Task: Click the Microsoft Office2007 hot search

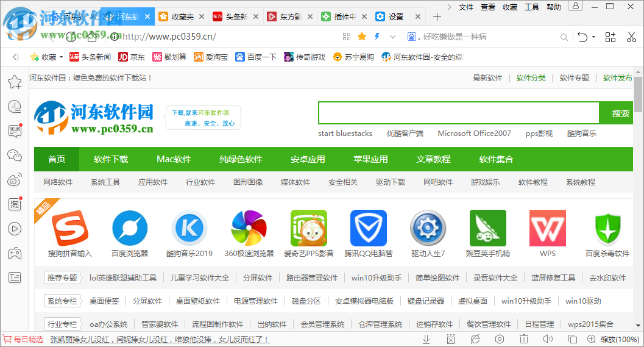Action: point(475,133)
